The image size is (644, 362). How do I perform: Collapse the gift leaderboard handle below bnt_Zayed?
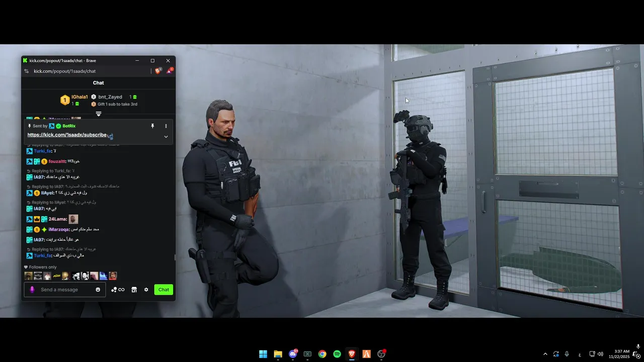coord(99,114)
